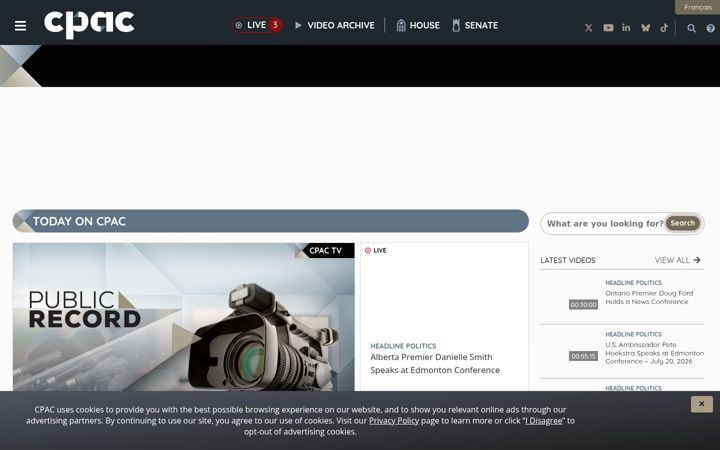Click the House building icon

[x=401, y=25]
